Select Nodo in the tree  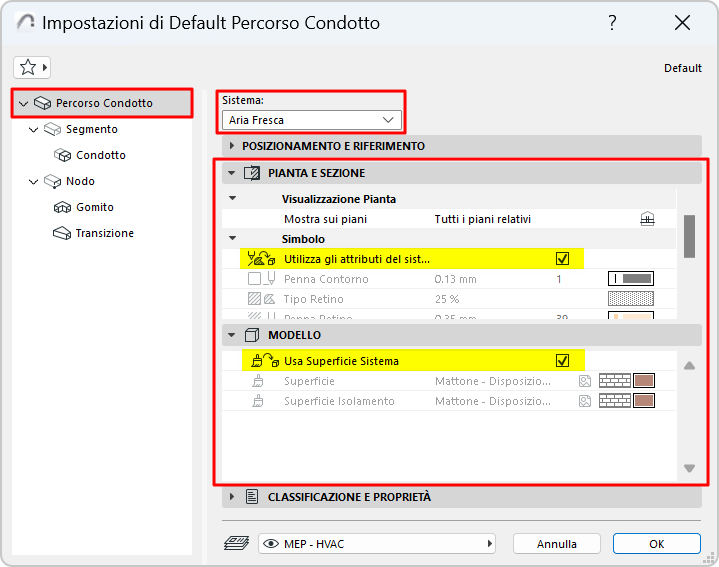click(80, 181)
